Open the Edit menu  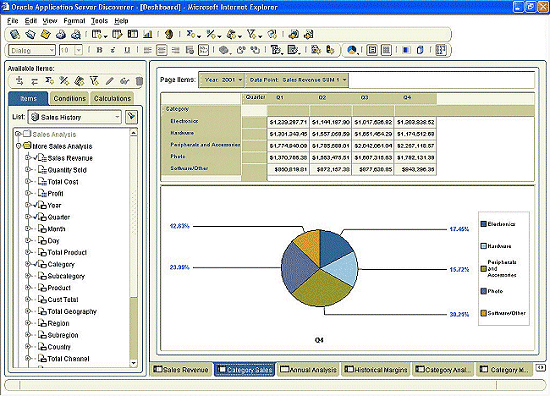(x=31, y=21)
